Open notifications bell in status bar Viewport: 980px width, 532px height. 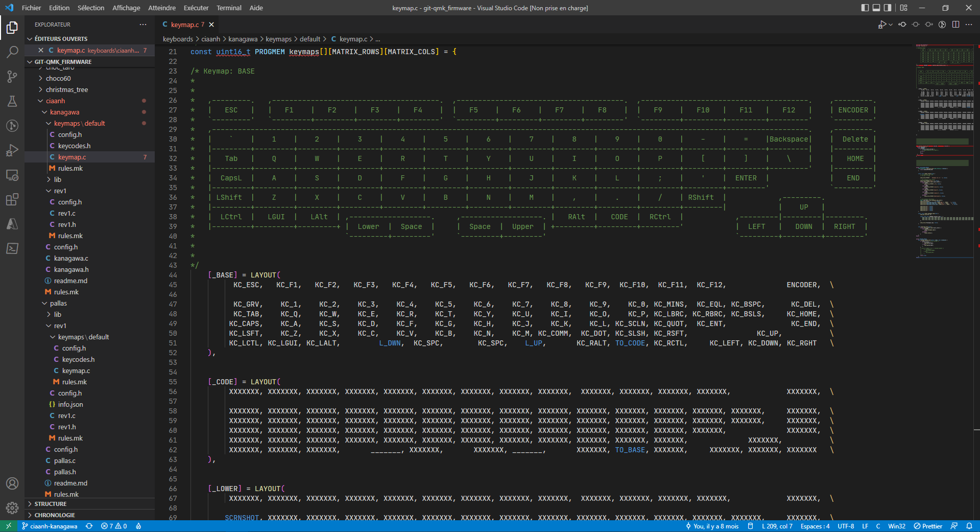coord(969,526)
